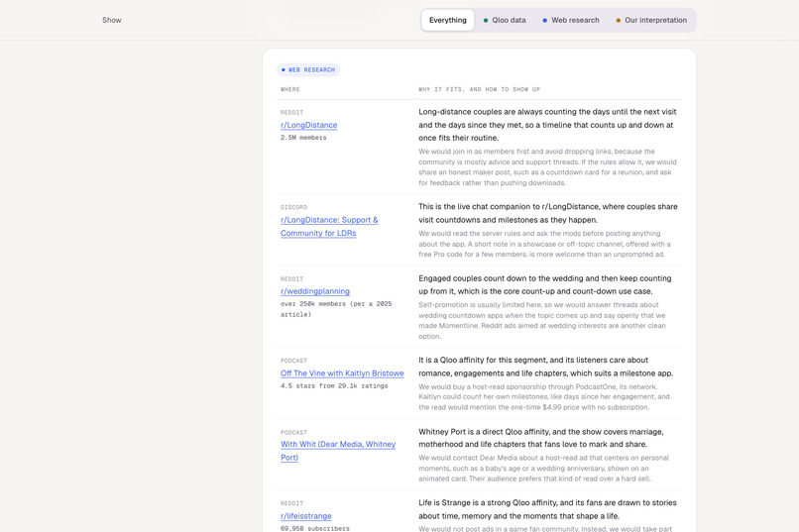This screenshot has width=799, height=532.
Task: Click 'PODCAST' label above With Whit
Action: pyautogui.click(x=293, y=433)
